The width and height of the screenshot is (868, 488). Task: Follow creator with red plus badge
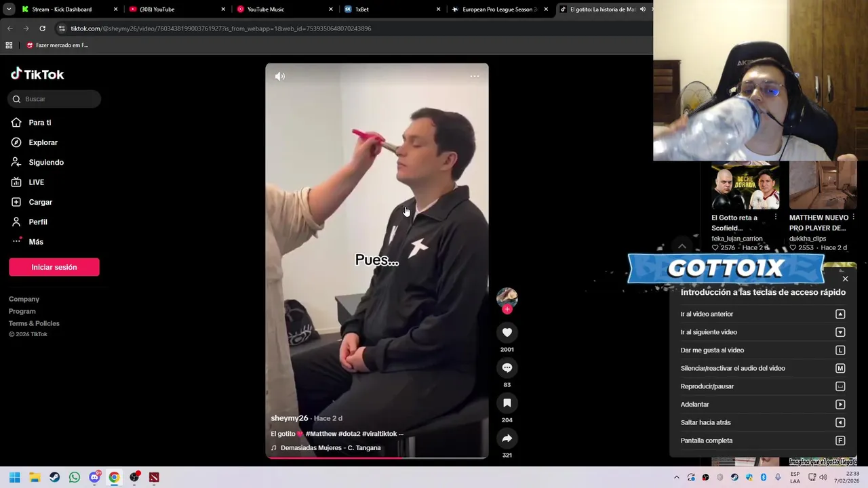(507, 309)
